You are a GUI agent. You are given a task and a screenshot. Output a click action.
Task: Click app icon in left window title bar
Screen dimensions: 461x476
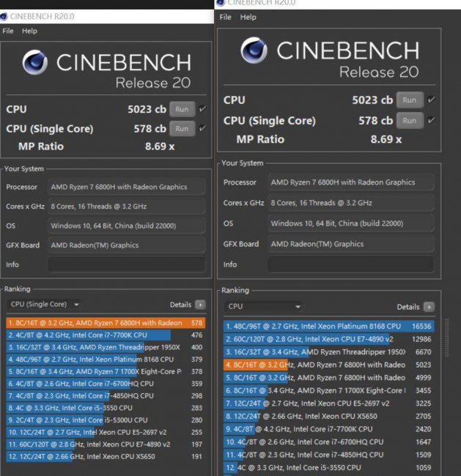click(x=4, y=16)
